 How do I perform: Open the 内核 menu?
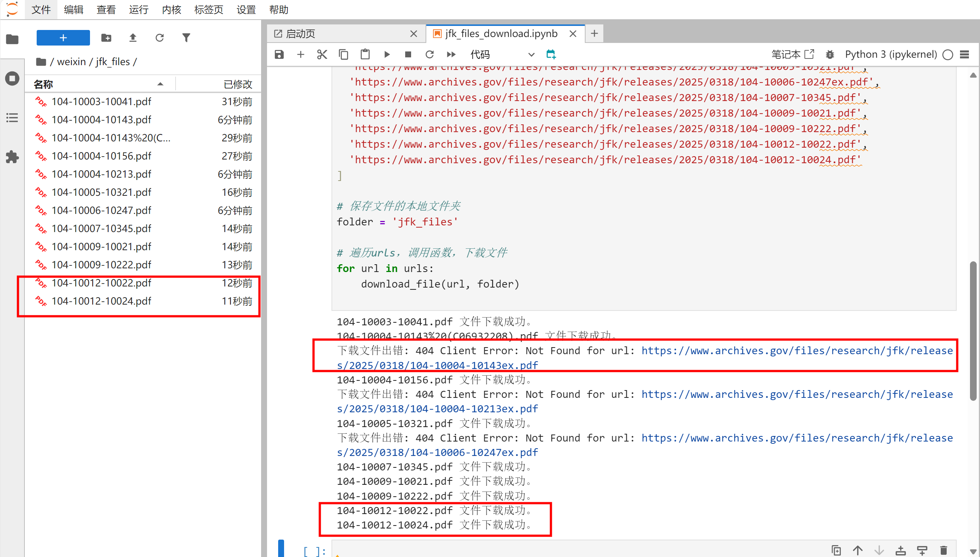tap(171, 10)
